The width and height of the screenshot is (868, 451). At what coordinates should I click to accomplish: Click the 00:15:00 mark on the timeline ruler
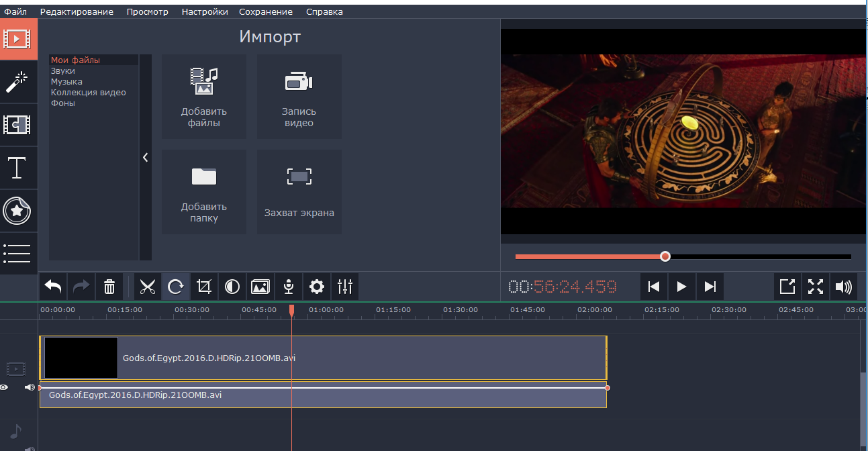coord(125,310)
